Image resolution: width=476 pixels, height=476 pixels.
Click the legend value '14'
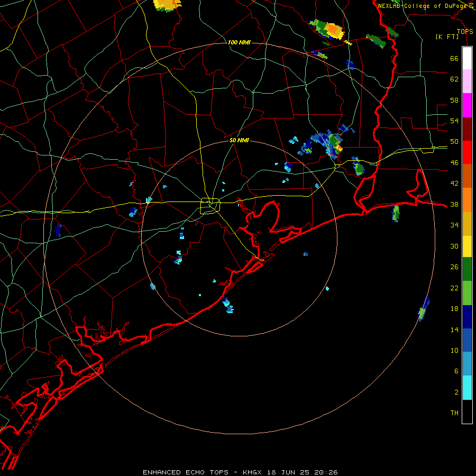(454, 329)
